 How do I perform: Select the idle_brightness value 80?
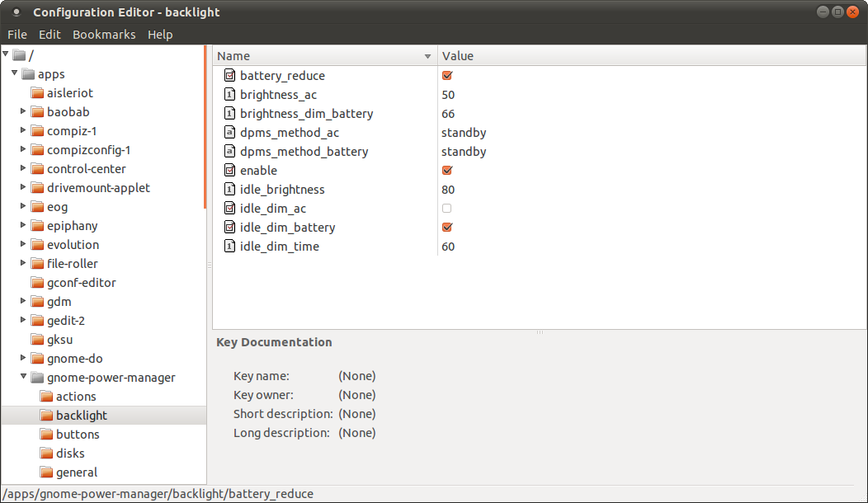[448, 190]
